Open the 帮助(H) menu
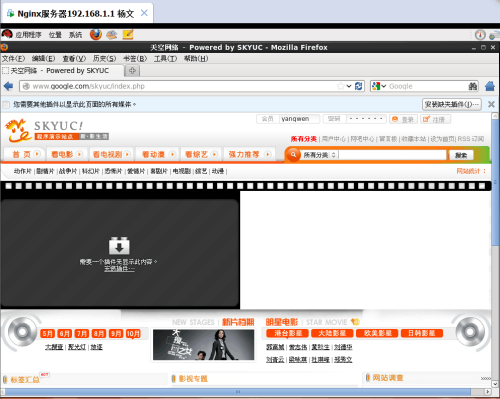This screenshot has height=399, width=500. (196, 59)
